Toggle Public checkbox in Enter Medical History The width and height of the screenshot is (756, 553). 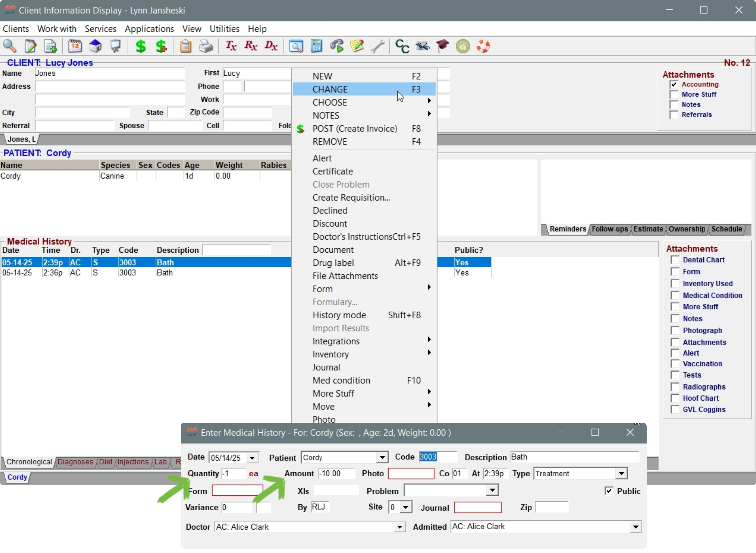point(609,491)
